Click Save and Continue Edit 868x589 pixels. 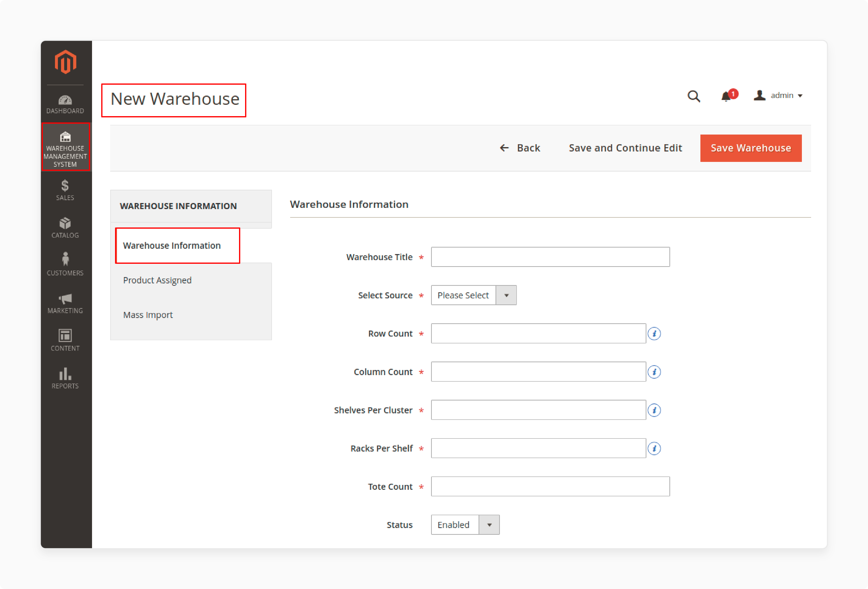tap(625, 148)
